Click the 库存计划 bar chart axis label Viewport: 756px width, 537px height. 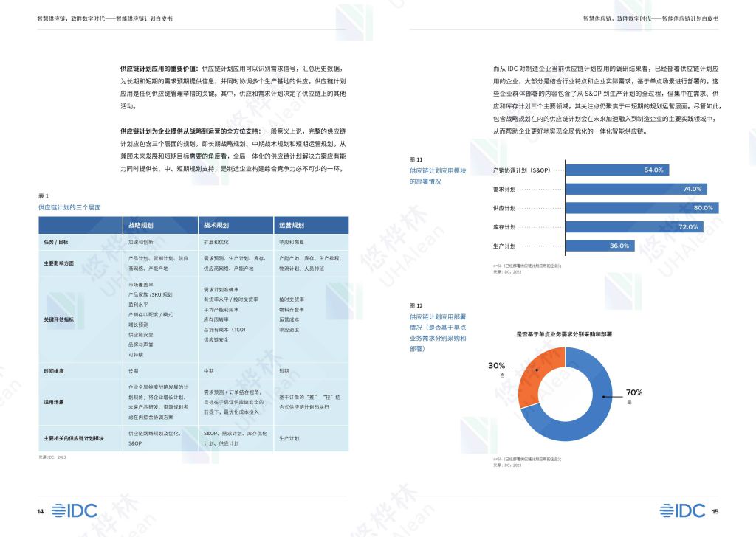coord(504,227)
